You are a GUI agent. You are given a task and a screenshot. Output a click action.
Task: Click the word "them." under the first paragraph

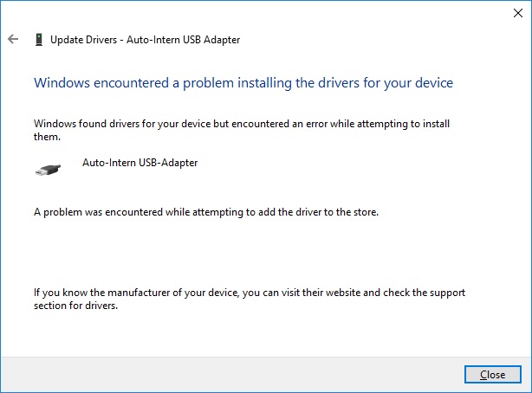pyautogui.click(x=46, y=137)
